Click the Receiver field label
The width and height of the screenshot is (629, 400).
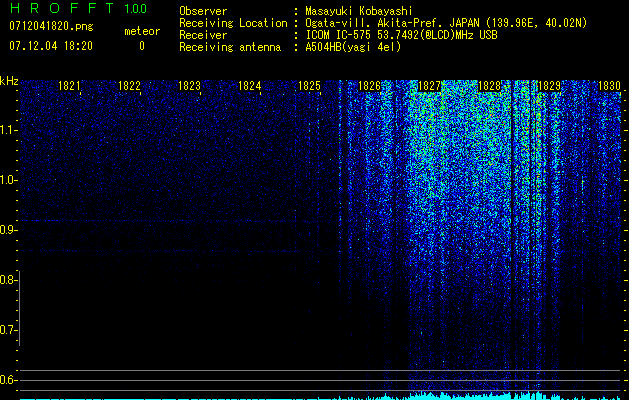203,35
